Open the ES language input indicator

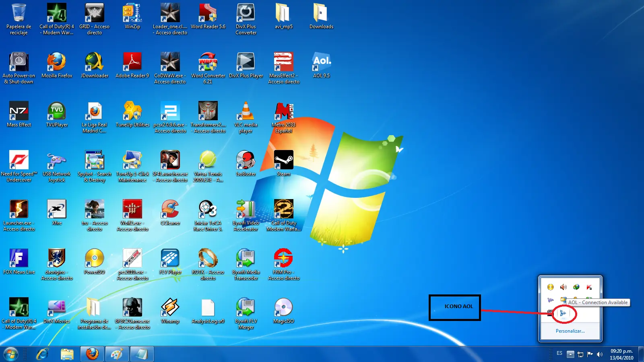pos(559,354)
